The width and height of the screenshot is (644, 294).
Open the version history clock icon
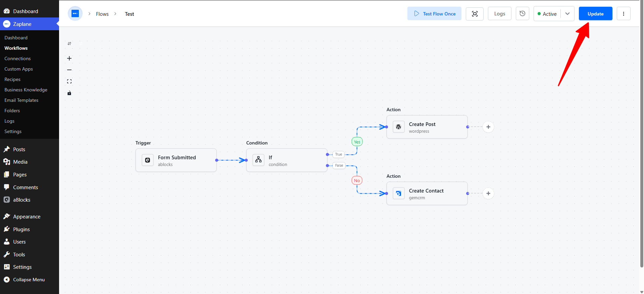(x=523, y=14)
